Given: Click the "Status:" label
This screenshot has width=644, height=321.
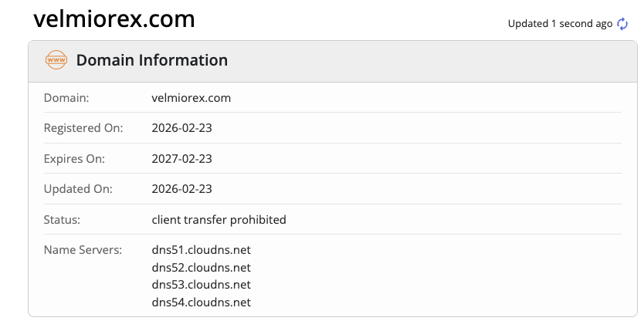Looking at the screenshot, I should [62, 220].
